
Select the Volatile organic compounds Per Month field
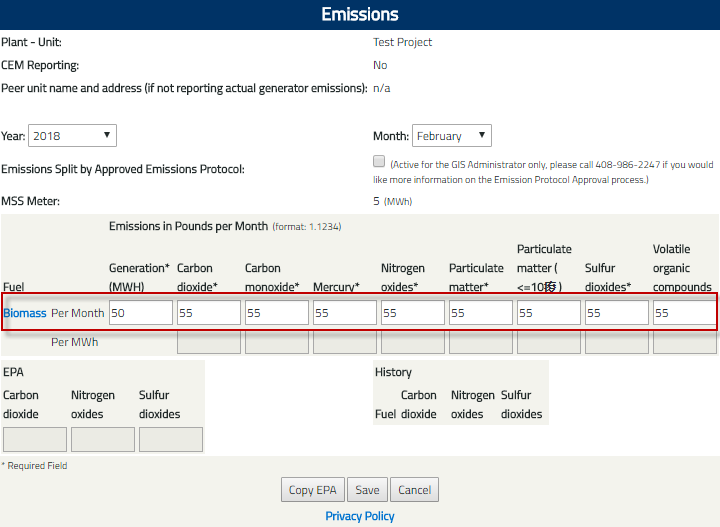(x=684, y=313)
